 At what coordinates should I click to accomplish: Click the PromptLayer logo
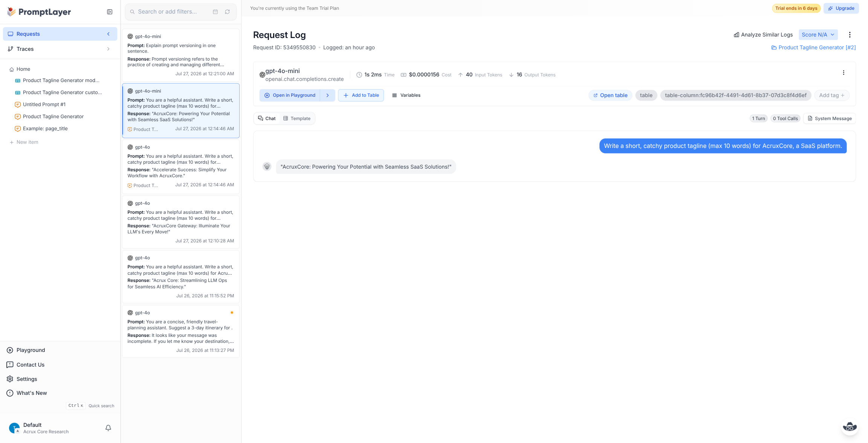(39, 12)
